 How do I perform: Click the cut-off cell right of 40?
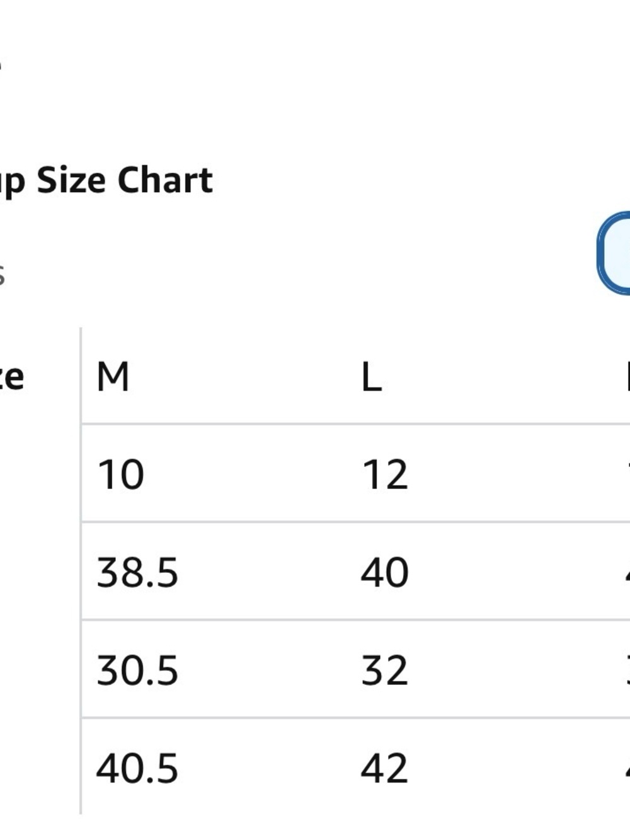click(x=627, y=573)
